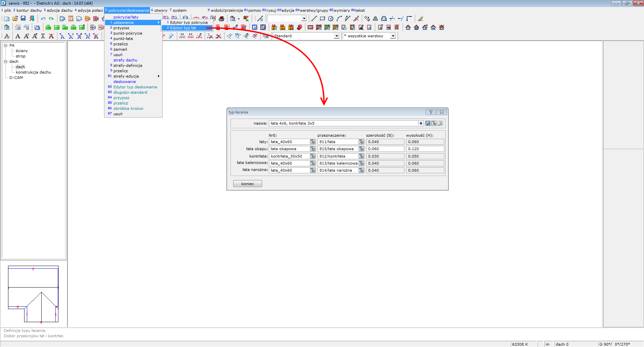644x347 pixels.
Task: Collapse the dach tree node
Action: (x=6, y=61)
